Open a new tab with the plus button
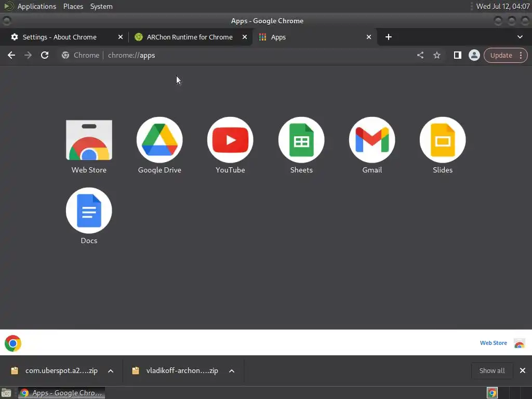This screenshot has height=399, width=532. pos(389,37)
